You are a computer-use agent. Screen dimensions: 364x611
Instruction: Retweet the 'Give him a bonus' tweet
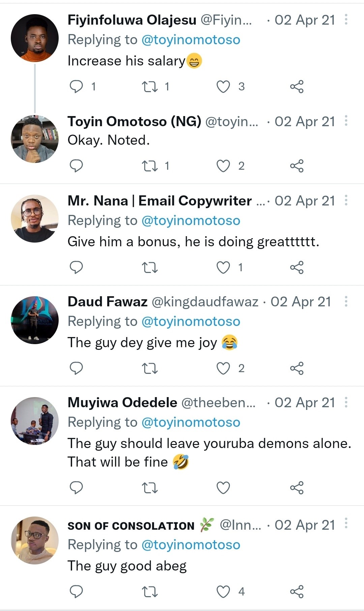[x=150, y=267]
